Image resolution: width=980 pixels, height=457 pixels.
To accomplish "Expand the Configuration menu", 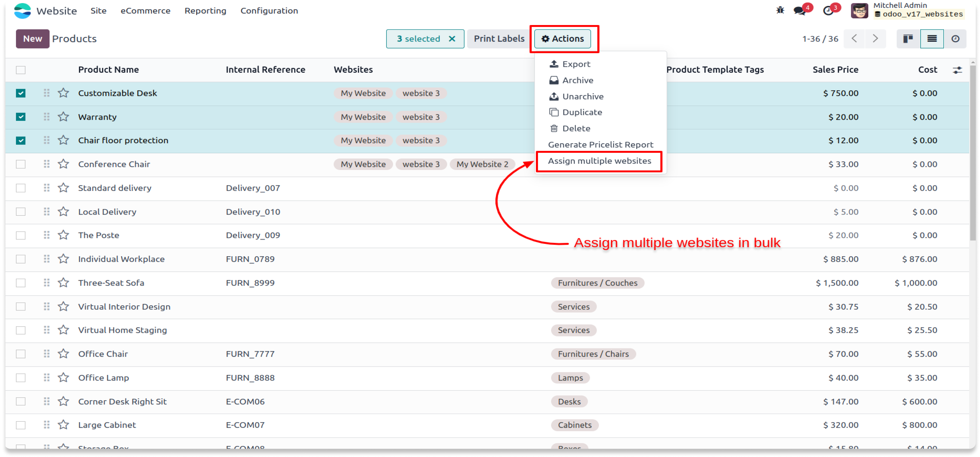I will click(269, 11).
